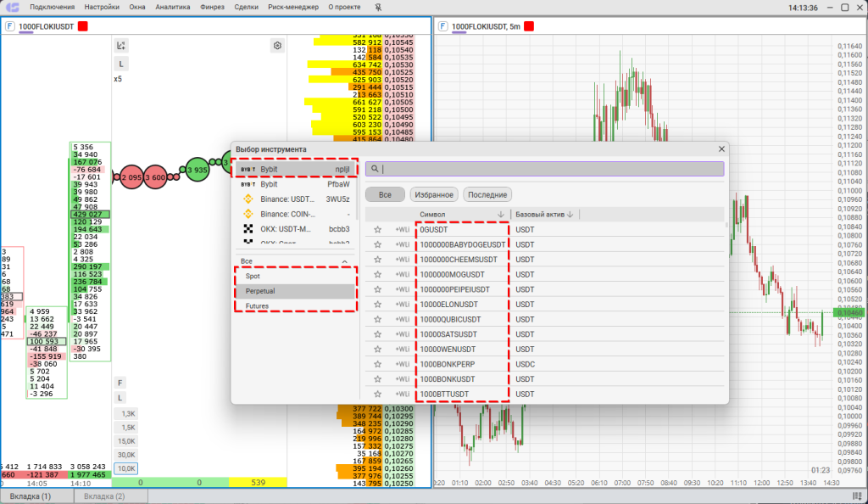
Task: Star 0GUSDT as a favorite
Action: point(377,230)
